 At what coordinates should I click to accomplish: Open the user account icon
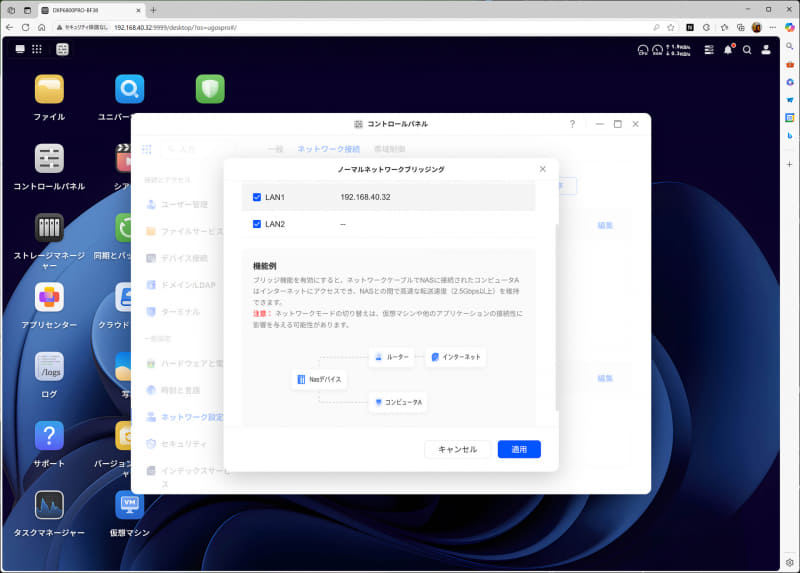coord(766,49)
